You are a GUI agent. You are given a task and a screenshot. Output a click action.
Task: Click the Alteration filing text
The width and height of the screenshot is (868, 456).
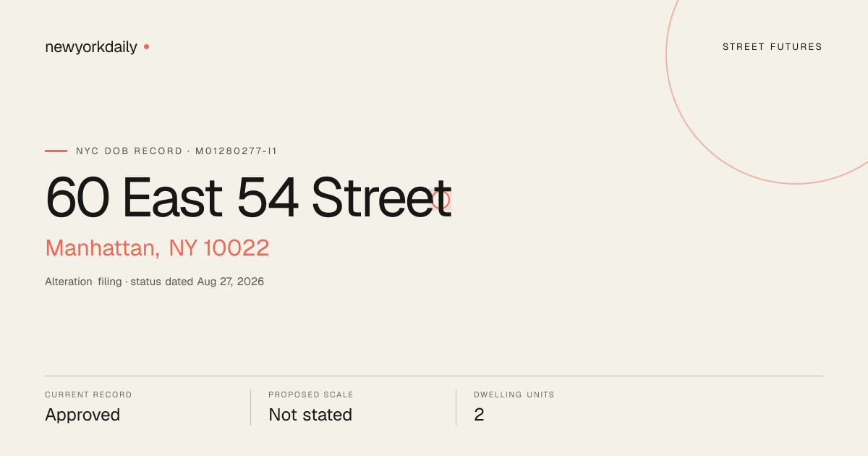tap(83, 282)
